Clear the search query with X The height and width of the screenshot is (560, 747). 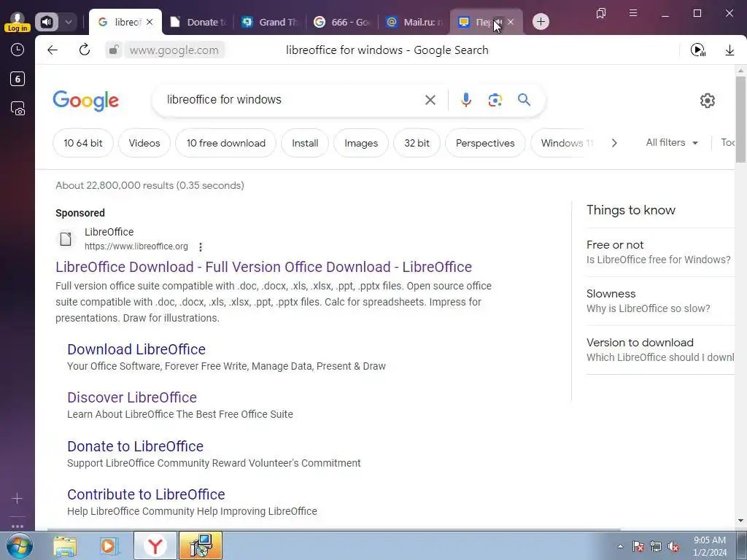coord(430,99)
